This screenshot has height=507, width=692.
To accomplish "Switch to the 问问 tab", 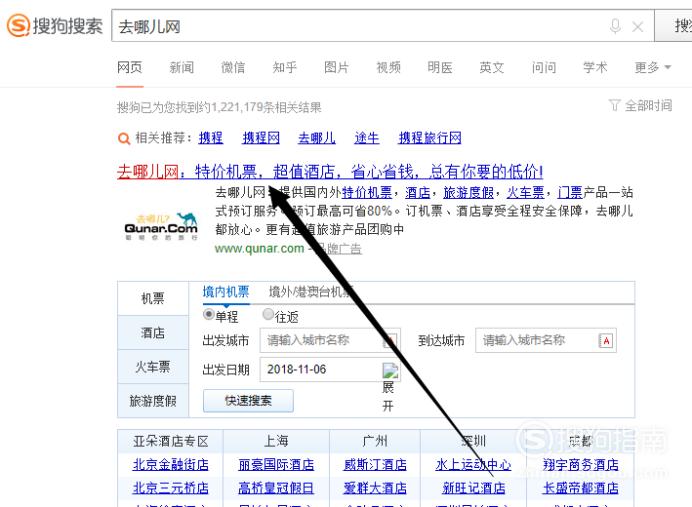I will click(544, 68).
